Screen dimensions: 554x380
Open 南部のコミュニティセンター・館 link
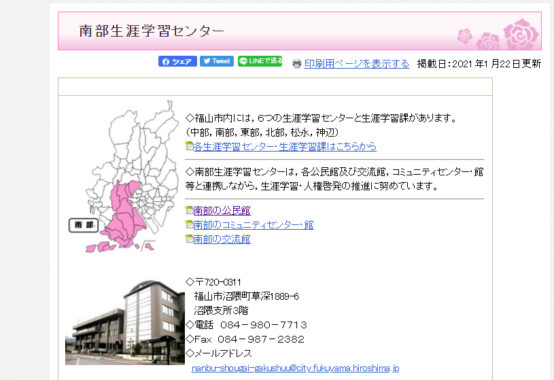pyautogui.click(x=253, y=225)
